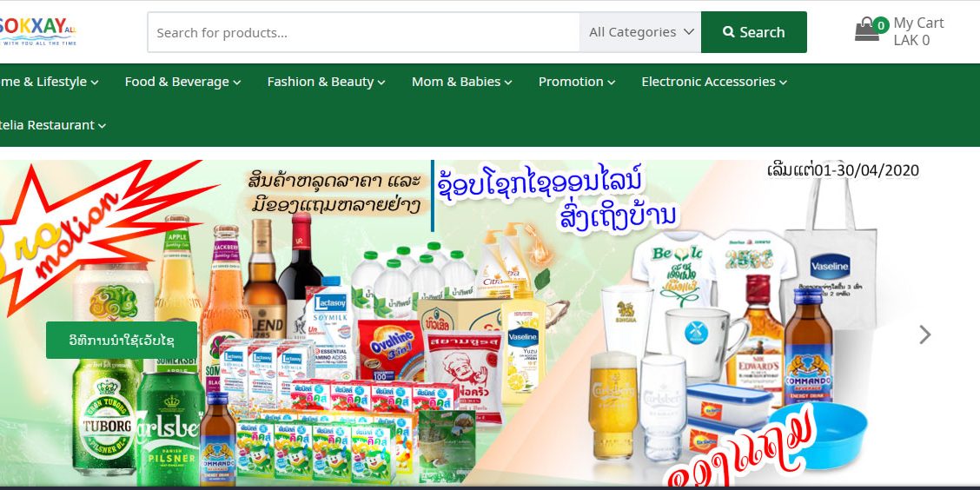Click the chevron beside Promotion
The height and width of the screenshot is (490, 980).
coord(612,83)
